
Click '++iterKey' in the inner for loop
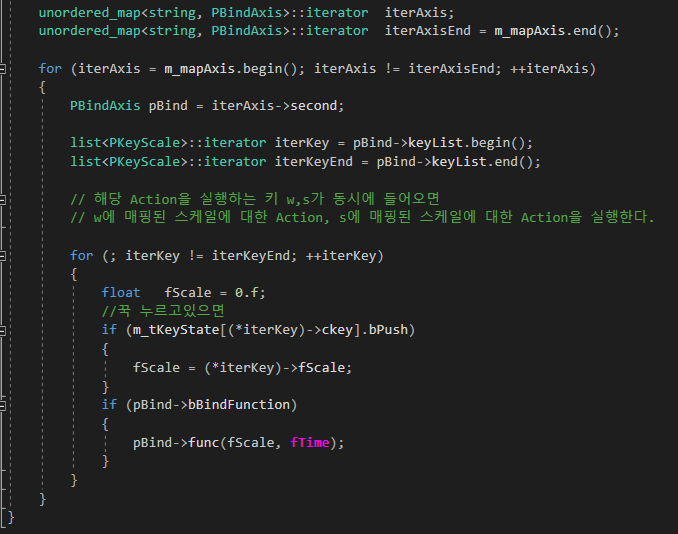(x=341, y=256)
